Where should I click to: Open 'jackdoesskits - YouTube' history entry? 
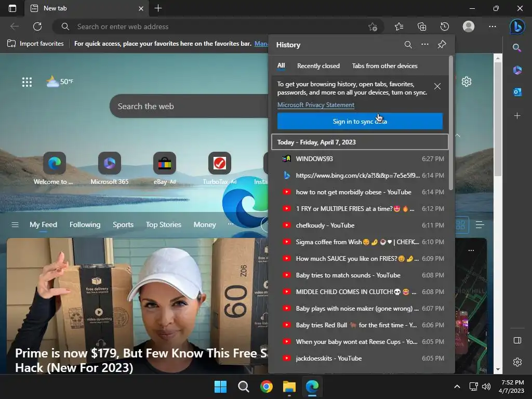click(360, 358)
